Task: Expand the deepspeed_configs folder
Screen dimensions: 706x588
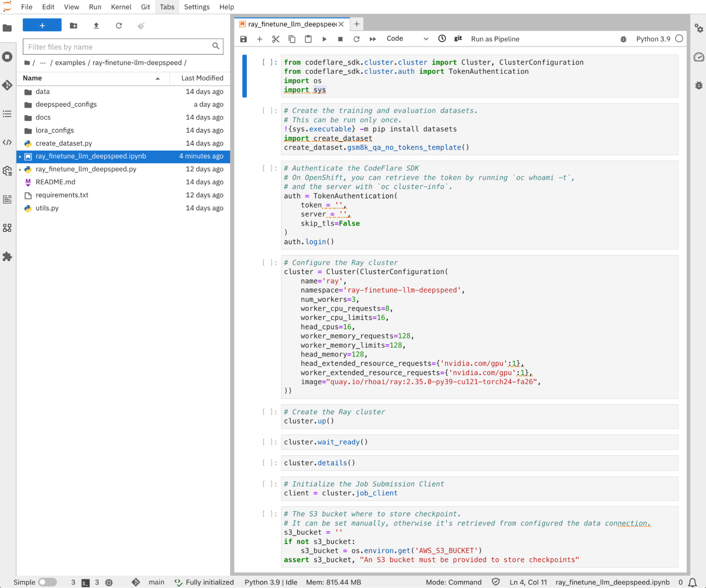Action: [x=67, y=104]
